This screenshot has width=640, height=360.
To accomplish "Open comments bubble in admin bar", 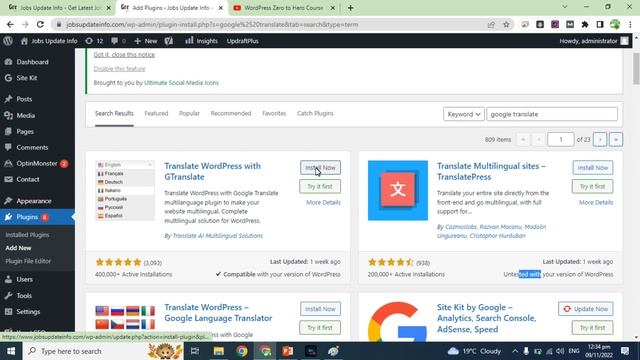I will pos(118,41).
